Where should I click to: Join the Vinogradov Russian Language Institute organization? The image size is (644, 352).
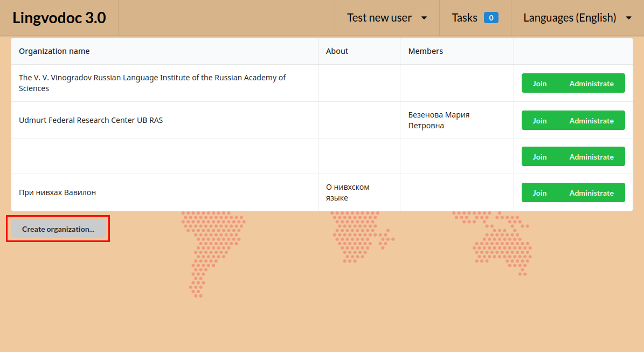coord(539,83)
